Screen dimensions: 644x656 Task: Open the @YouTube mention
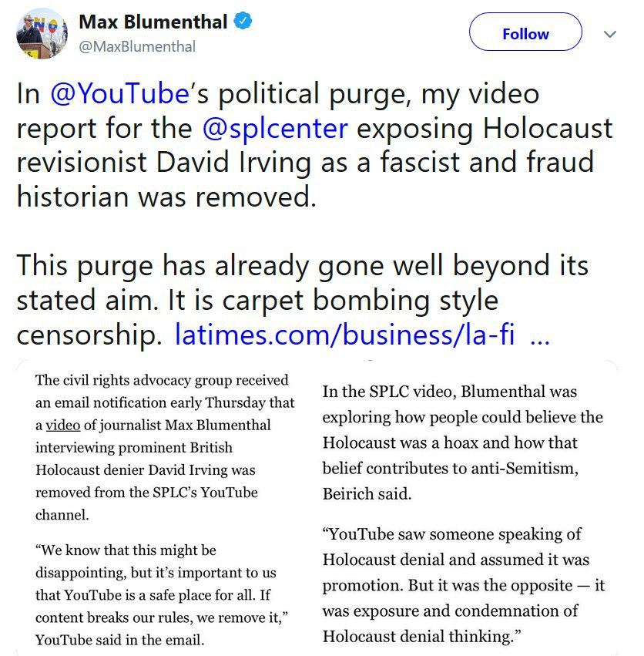(x=119, y=94)
